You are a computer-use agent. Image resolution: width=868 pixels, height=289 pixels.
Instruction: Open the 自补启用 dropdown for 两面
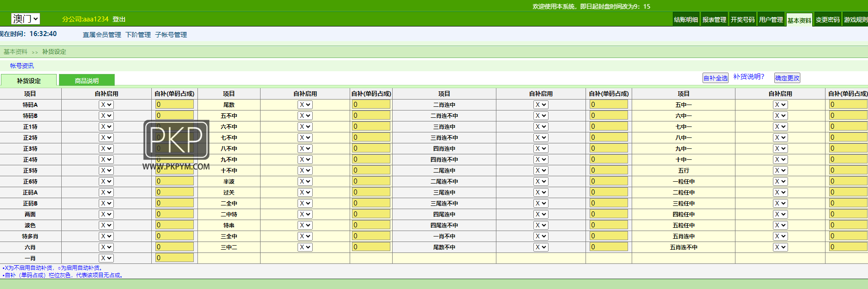pyautogui.click(x=106, y=214)
